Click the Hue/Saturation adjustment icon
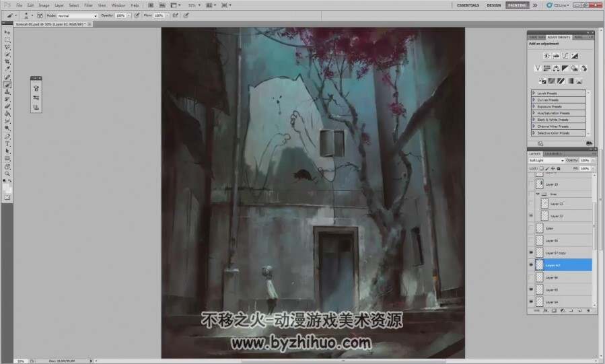The height and width of the screenshot is (364, 605). point(546,68)
